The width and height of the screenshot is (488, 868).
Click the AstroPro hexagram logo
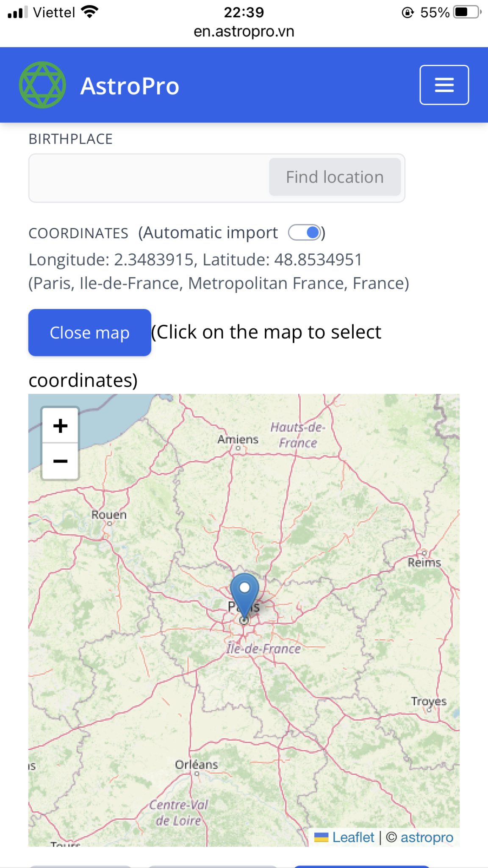click(42, 85)
